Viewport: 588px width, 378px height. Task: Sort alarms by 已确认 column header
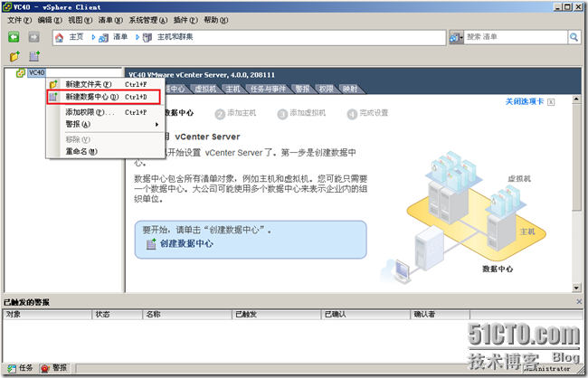[x=365, y=315]
